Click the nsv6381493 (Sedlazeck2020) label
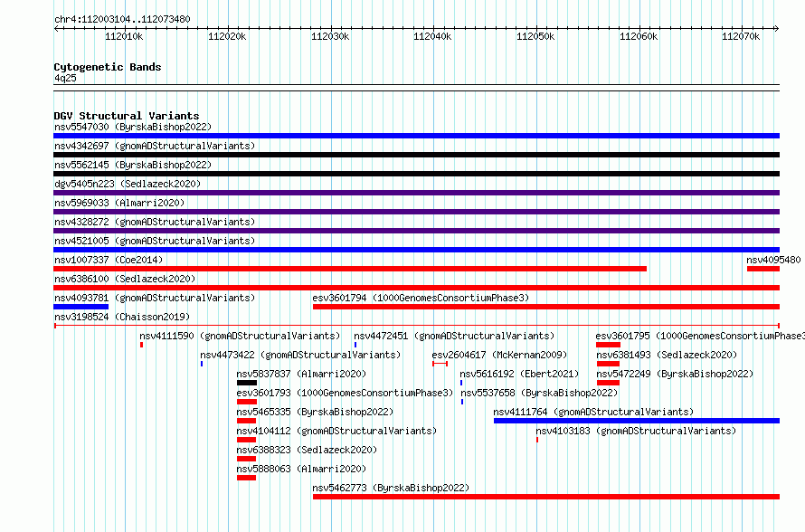This screenshot has width=805, height=532. coord(667,355)
